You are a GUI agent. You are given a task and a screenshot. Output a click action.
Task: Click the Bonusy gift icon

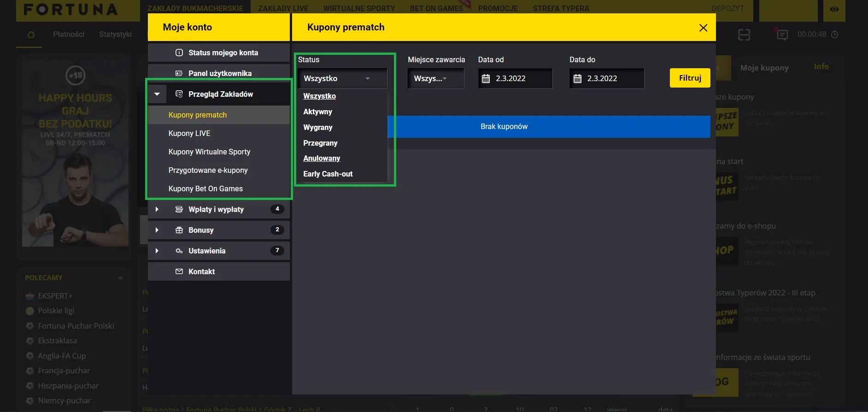pos(179,230)
